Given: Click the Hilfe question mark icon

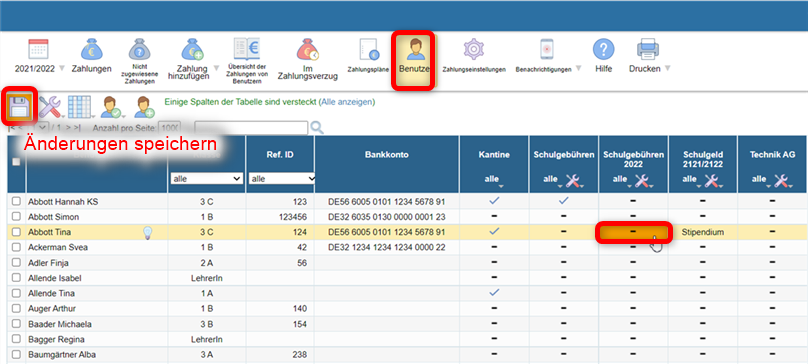Looking at the screenshot, I should coord(603,49).
